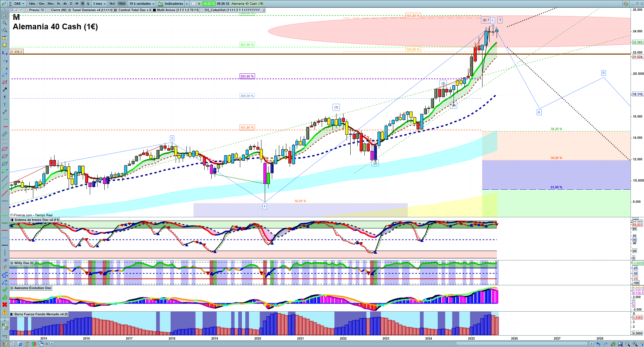Open the DAX symbol dropdown
Image resolution: width=644 pixels, height=347 pixels.
pos(20,4)
